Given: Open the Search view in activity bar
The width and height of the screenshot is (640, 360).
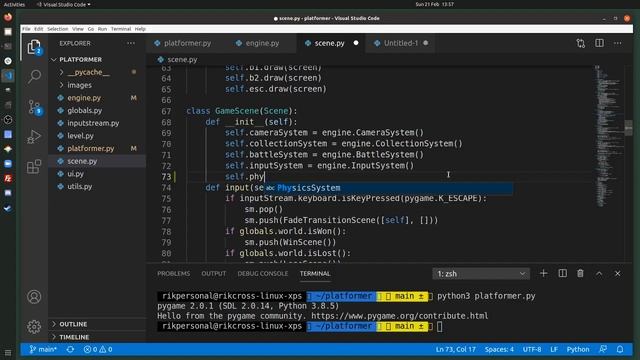Looking at the screenshot, I should [34, 76].
